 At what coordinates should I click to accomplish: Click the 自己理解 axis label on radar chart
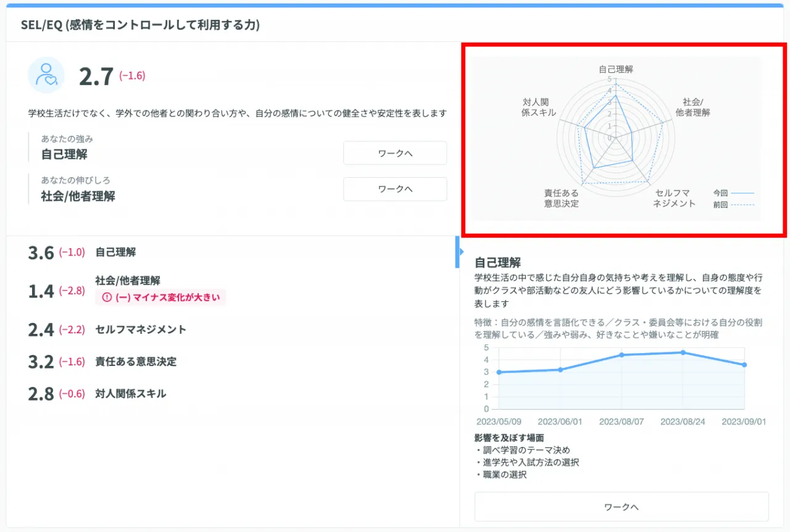pos(616,69)
